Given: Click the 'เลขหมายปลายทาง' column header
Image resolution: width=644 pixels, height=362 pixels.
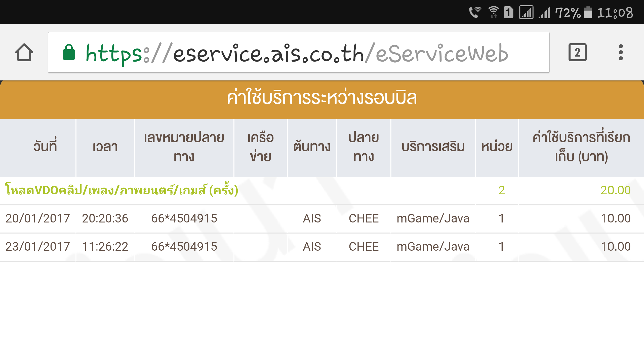Looking at the screenshot, I should (184, 147).
